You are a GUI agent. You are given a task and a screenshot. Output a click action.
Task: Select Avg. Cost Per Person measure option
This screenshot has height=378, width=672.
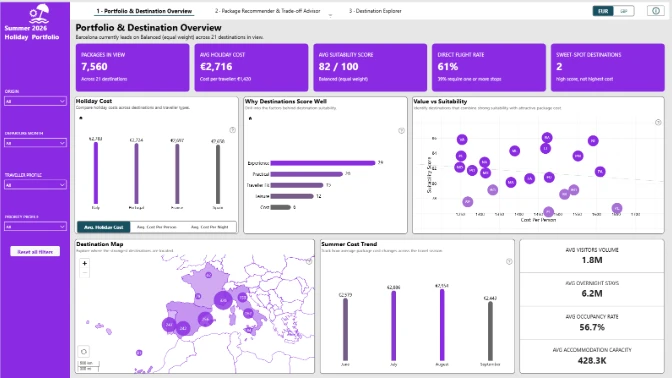click(156, 227)
